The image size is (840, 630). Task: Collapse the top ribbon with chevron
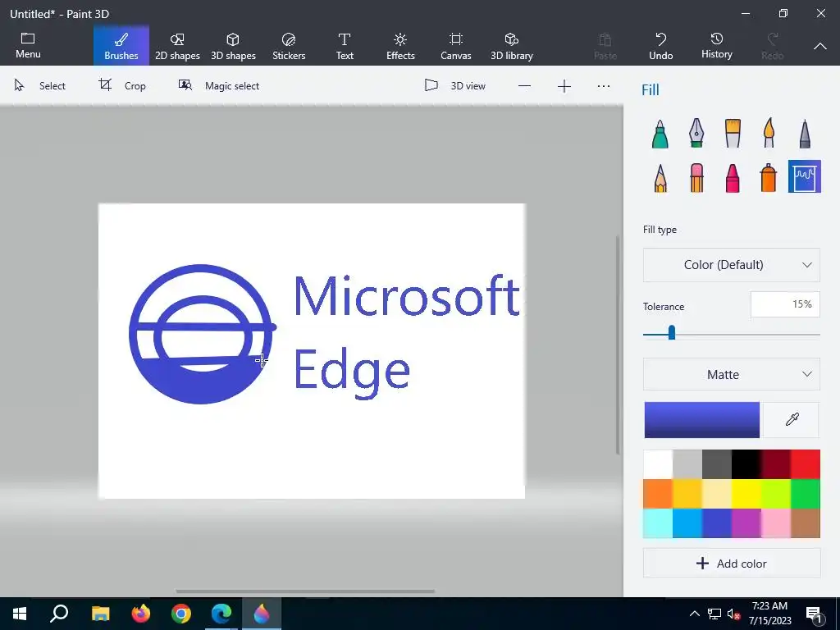(x=819, y=47)
